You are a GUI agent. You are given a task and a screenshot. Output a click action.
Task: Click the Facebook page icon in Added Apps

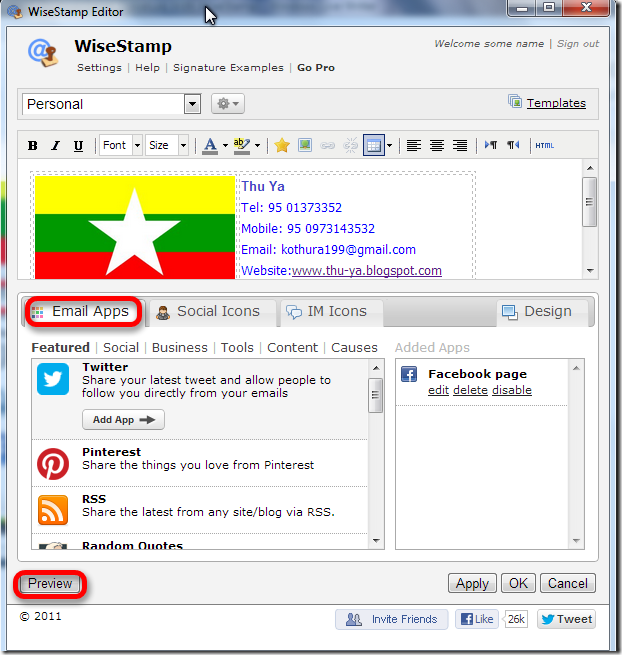pos(409,374)
